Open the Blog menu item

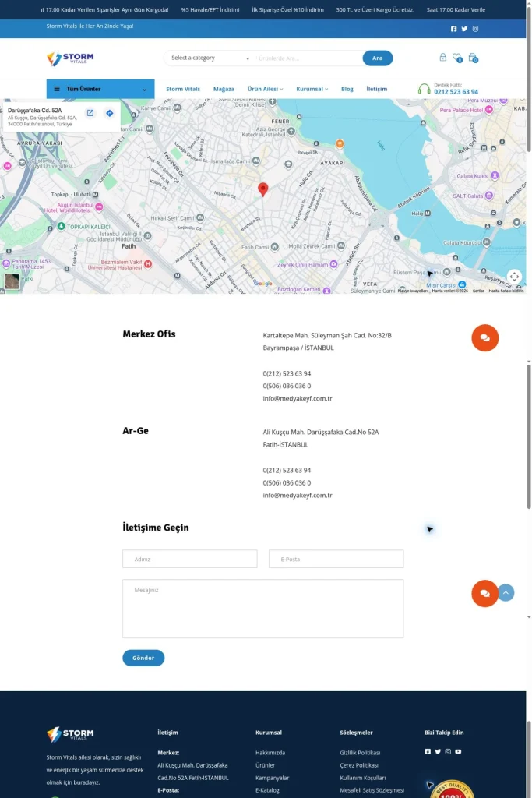pyautogui.click(x=347, y=89)
